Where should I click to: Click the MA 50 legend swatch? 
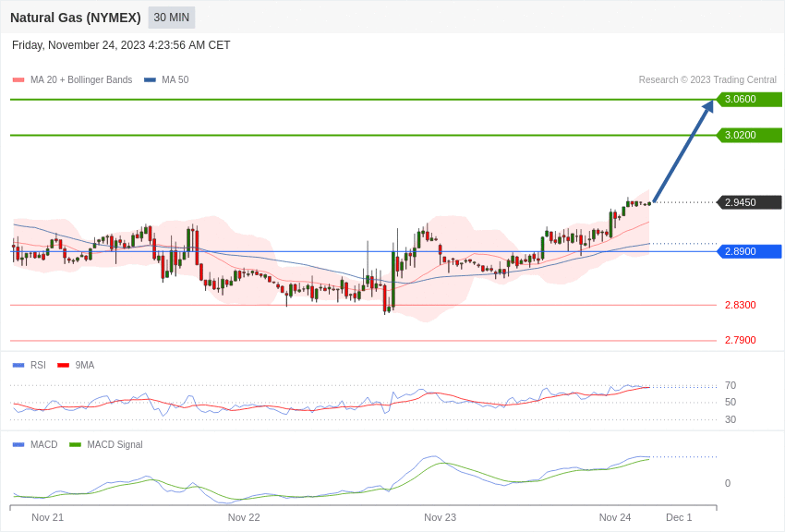(150, 80)
